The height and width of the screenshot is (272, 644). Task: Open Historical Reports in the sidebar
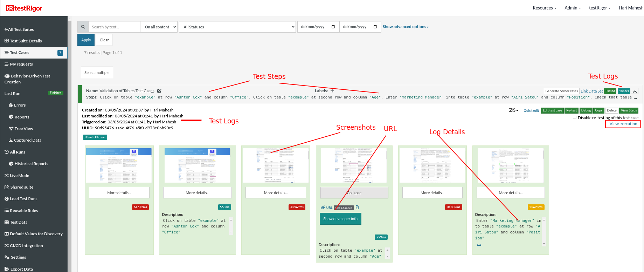[31, 164]
